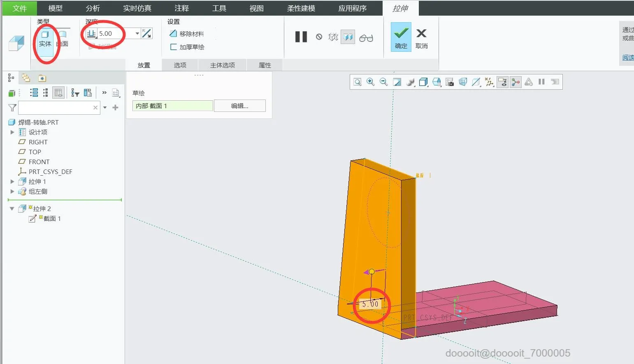The width and height of the screenshot is (634, 364).
Task: Open the 文件 menu
Action: 19,8
